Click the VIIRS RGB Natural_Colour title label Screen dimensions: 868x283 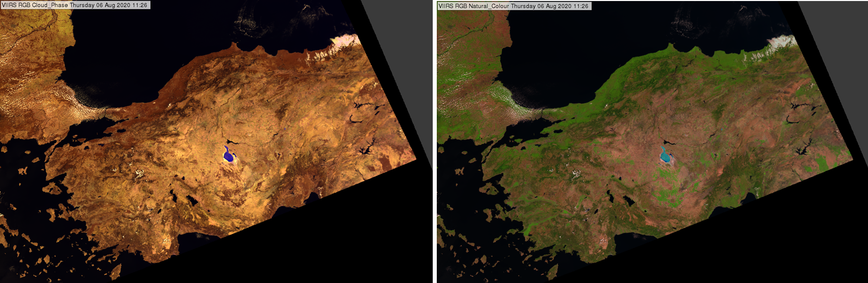[514, 6]
